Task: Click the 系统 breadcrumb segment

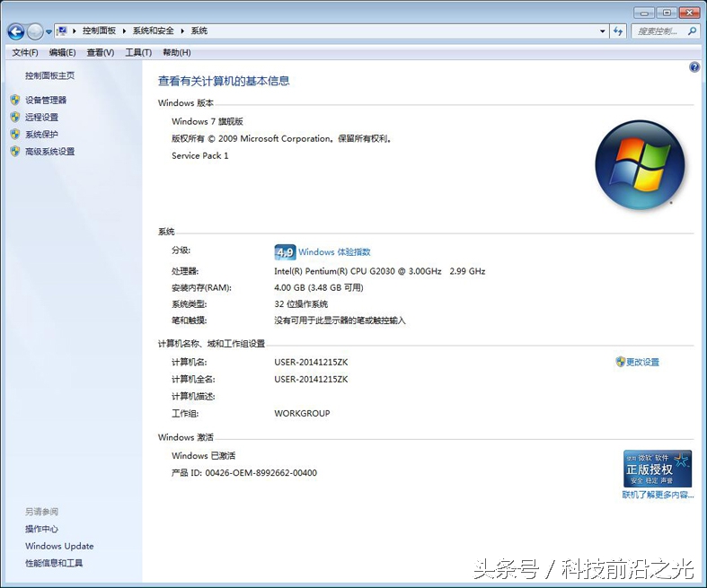Action: point(199,31)
